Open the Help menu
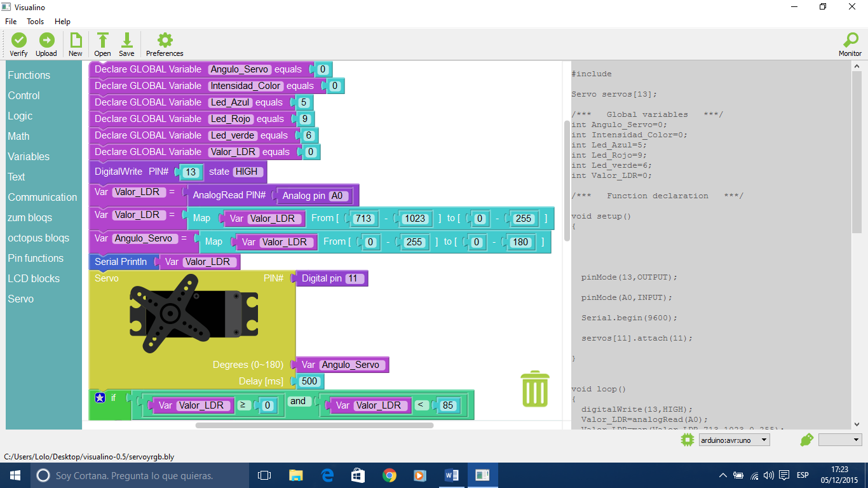This screenshot has height=488, width=868. tap(62, 21)
